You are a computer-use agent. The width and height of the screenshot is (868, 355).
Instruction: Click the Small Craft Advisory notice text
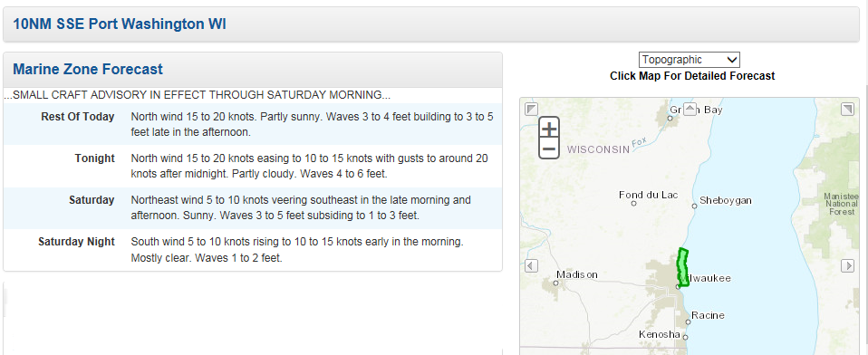coord(198,95)
